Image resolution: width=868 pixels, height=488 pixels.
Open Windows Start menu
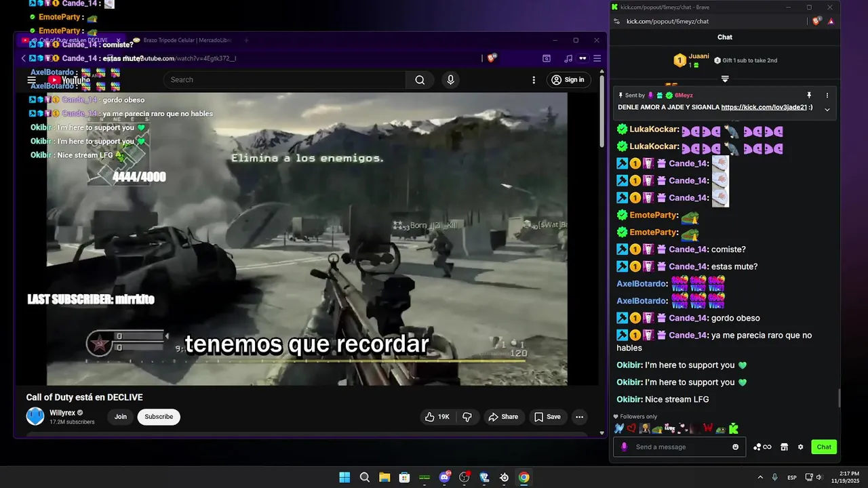pos(344,477)
